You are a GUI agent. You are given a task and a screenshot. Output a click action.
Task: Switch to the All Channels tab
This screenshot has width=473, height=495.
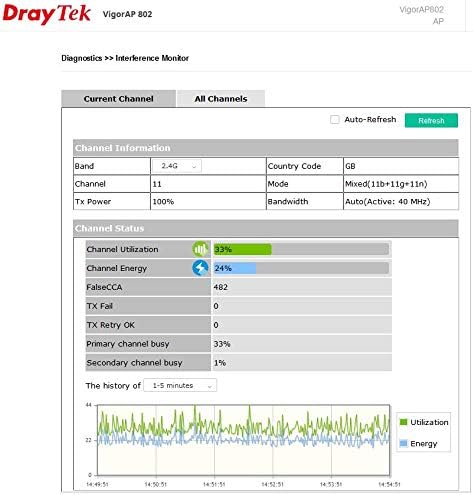point(221,99)
